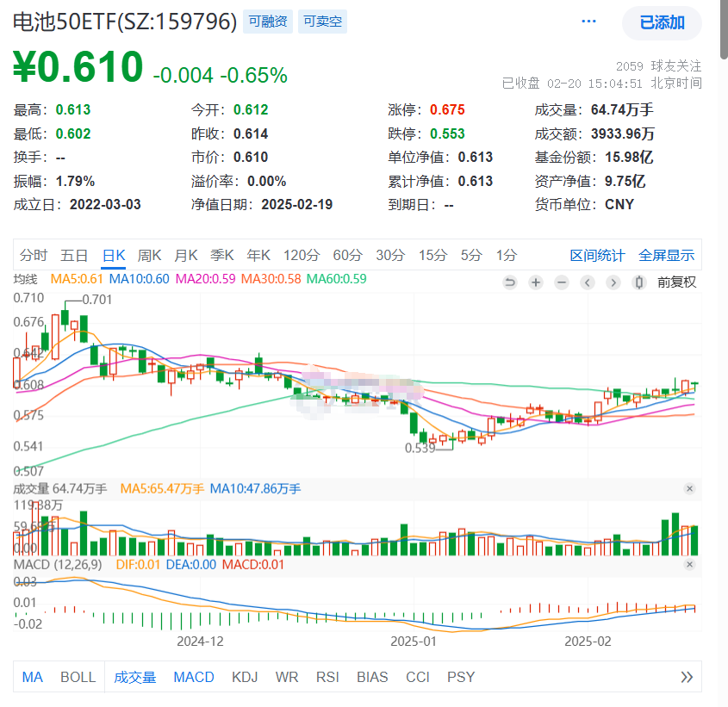Open the more options ... menu
This screenshot has height=707, width=728.
tap(589, 22)
